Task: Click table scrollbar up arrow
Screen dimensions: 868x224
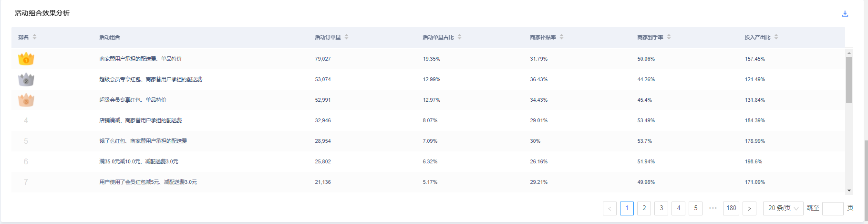Action: click(849, 53)
